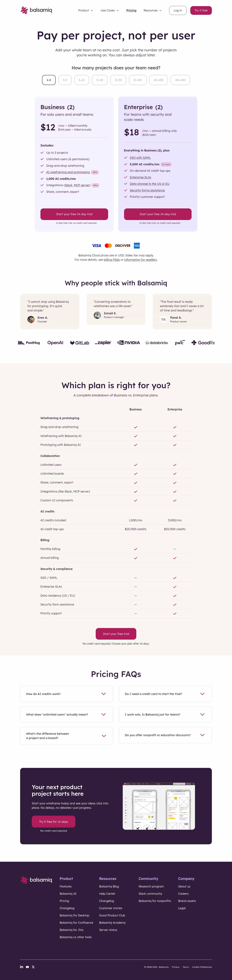Viewport: 232px width, 980px height.
Task: Click the Log in button
Action: coord(178,10)
